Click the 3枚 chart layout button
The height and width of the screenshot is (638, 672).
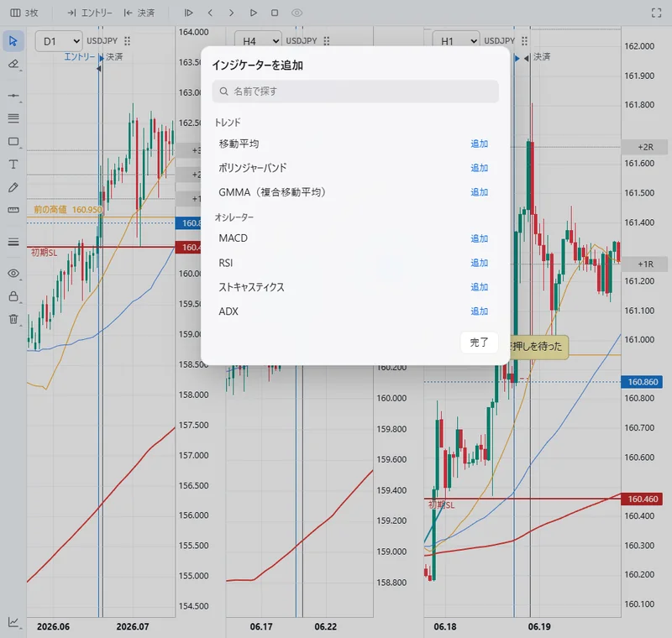[24, 13]
